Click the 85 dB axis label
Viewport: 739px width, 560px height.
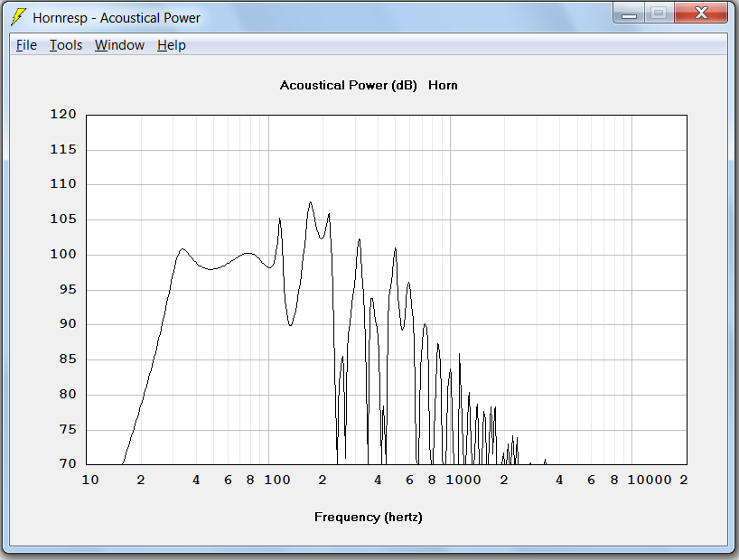pos(68,359)
